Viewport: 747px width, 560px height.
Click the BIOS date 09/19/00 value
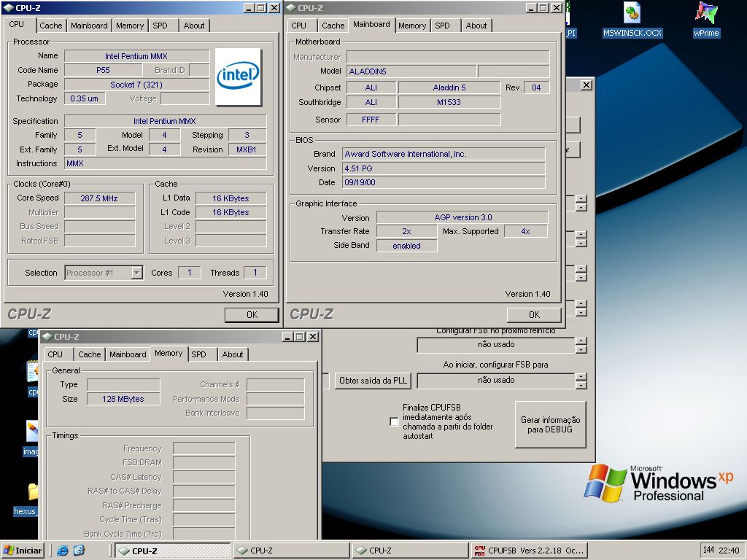(x=444, y=182)
